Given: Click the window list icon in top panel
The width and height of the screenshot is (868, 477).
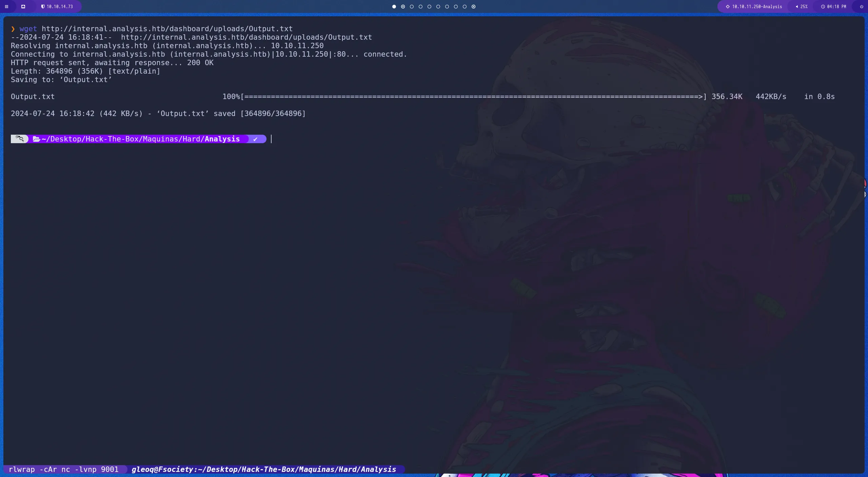Looking at the screenshot, I should point(23,6).
